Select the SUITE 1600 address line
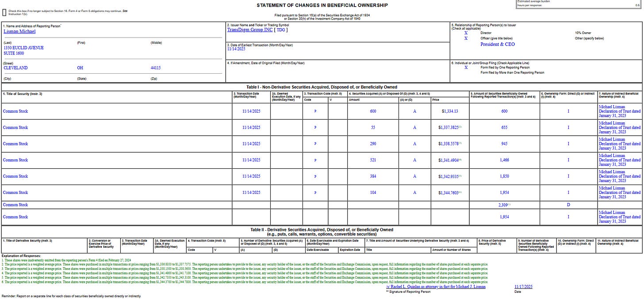 point(14,53)
